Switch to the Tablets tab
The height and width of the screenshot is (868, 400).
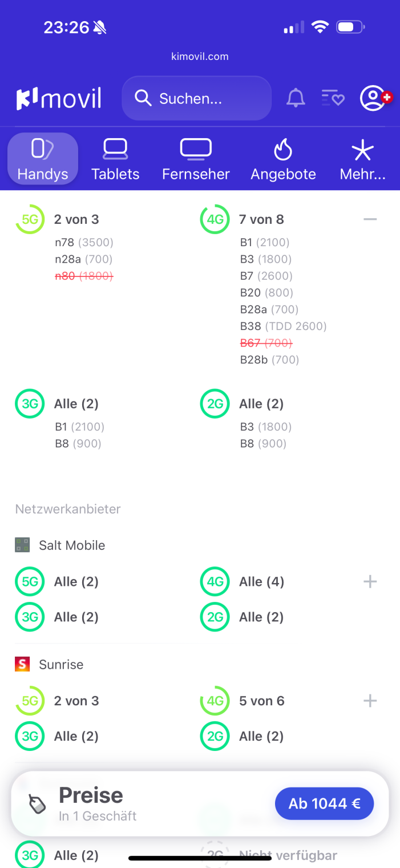115,159
